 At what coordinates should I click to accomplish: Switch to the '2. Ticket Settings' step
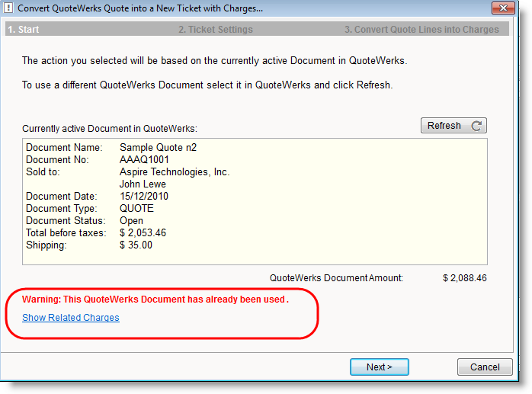point(215,30)
